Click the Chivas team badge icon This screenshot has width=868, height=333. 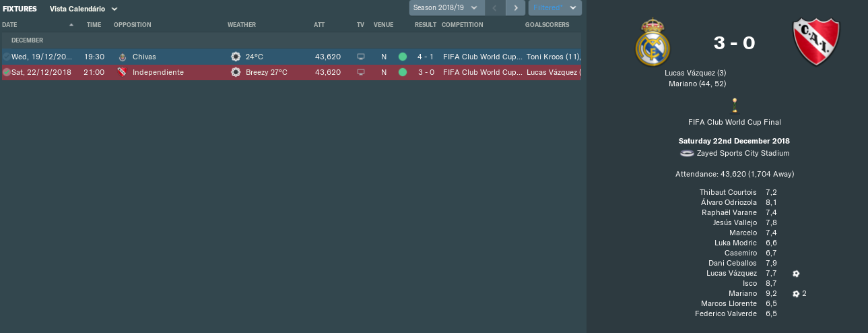point(122,57)
